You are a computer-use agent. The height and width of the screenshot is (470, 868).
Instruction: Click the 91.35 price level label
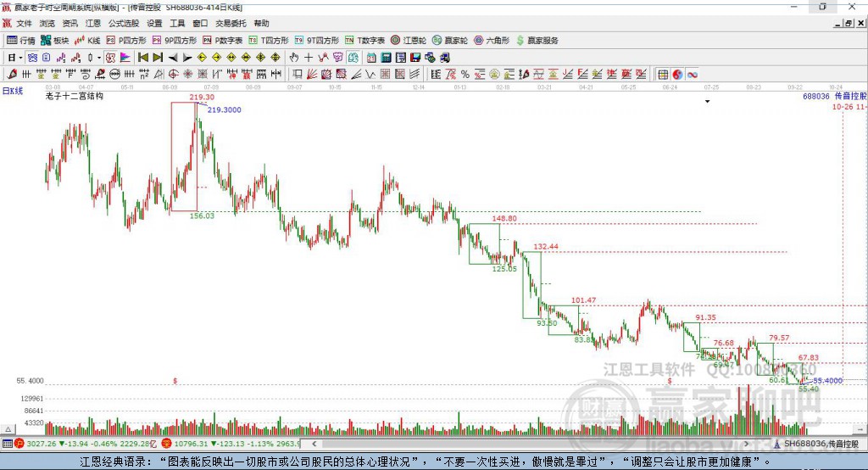(706, 317)
